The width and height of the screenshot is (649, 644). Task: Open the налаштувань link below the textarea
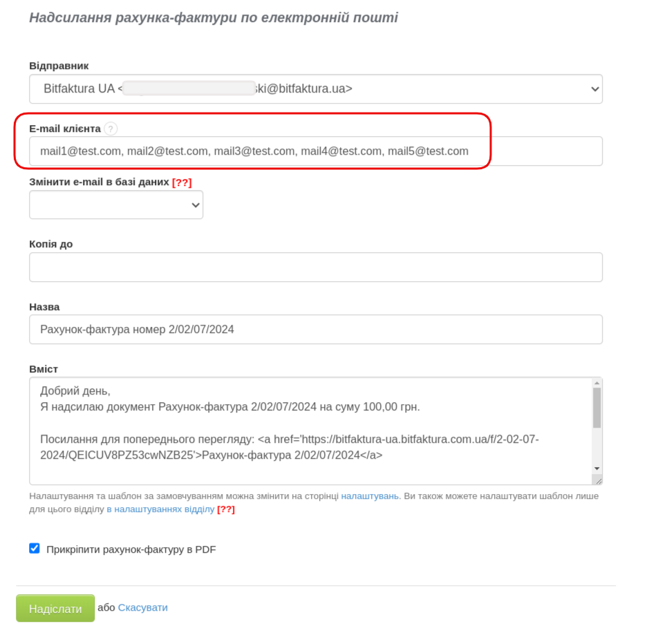370,496
